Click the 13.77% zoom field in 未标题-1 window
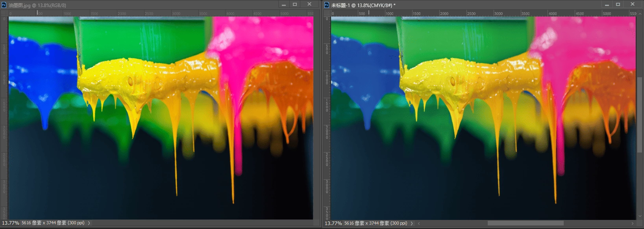 [333, 223]
